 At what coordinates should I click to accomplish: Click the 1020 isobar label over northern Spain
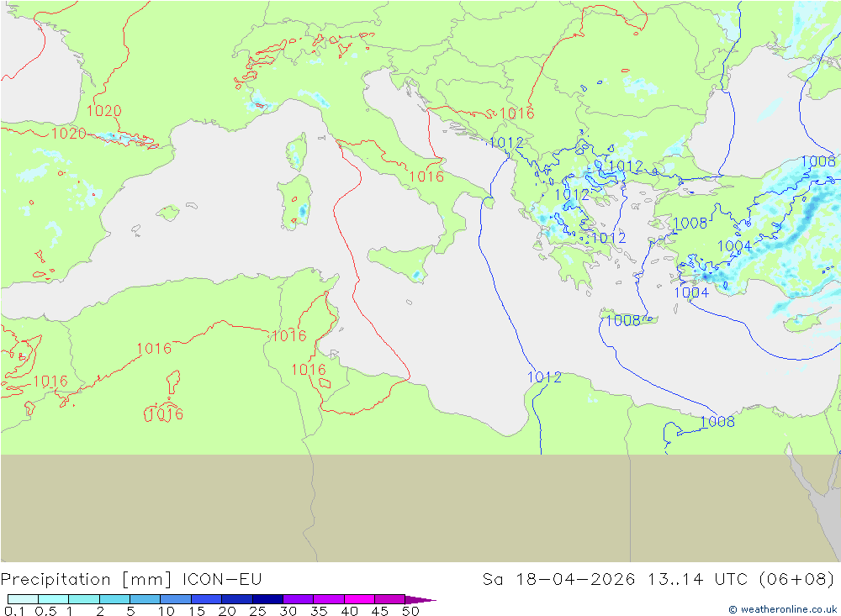(69, 133)
